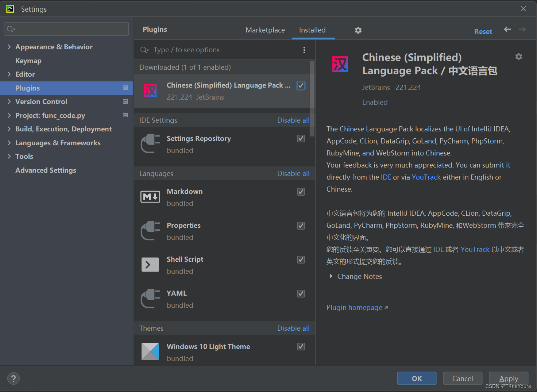This screenshot has height=392, width=537.
Task: Expand the Change Notes section
Action: click(331, 276)
